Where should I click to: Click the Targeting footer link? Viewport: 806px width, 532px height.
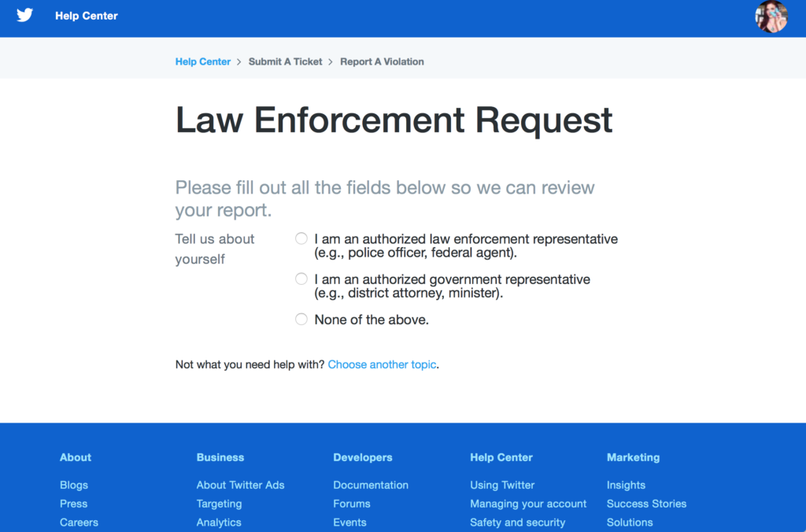219,504
